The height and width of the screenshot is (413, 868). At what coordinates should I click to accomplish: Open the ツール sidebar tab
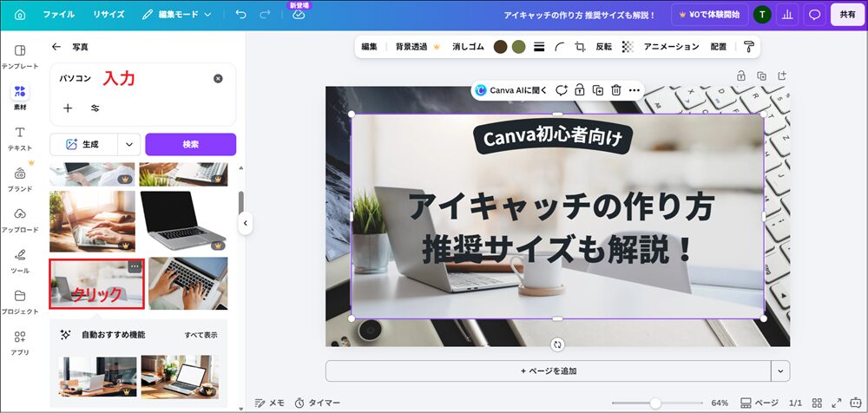pyautogui.click(x=20, y=261)
